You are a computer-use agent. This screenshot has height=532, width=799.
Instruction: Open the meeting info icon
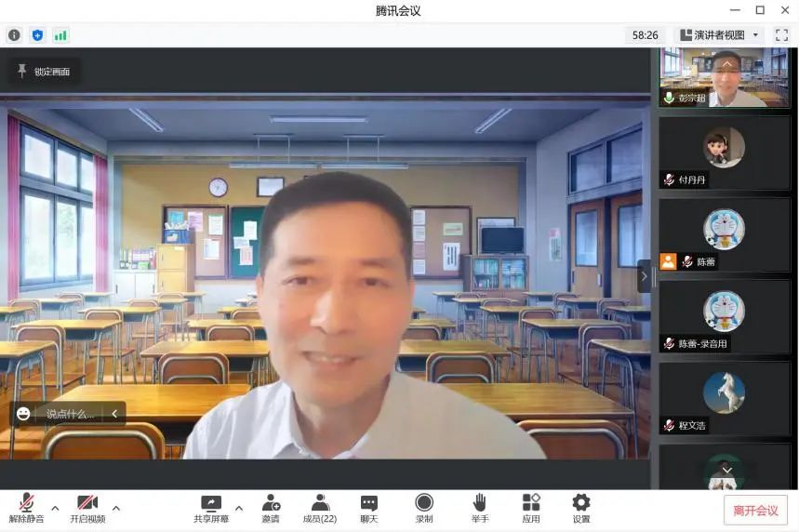[14, 35]
